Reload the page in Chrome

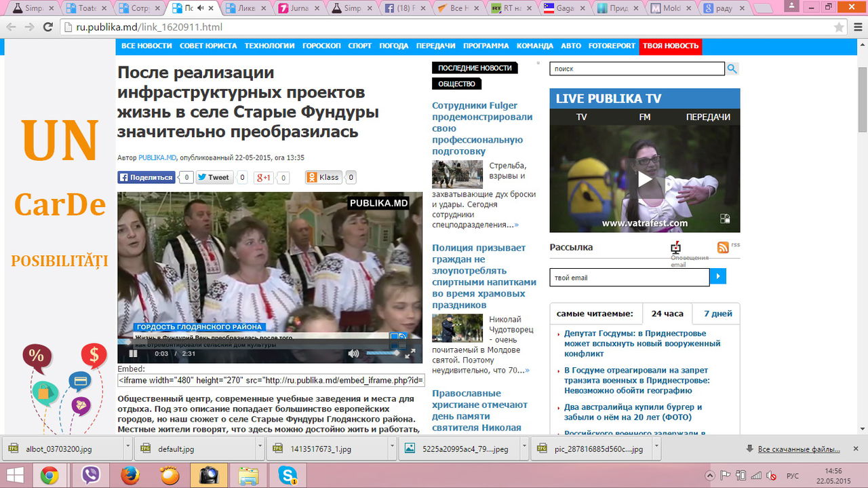click(47, 27)
